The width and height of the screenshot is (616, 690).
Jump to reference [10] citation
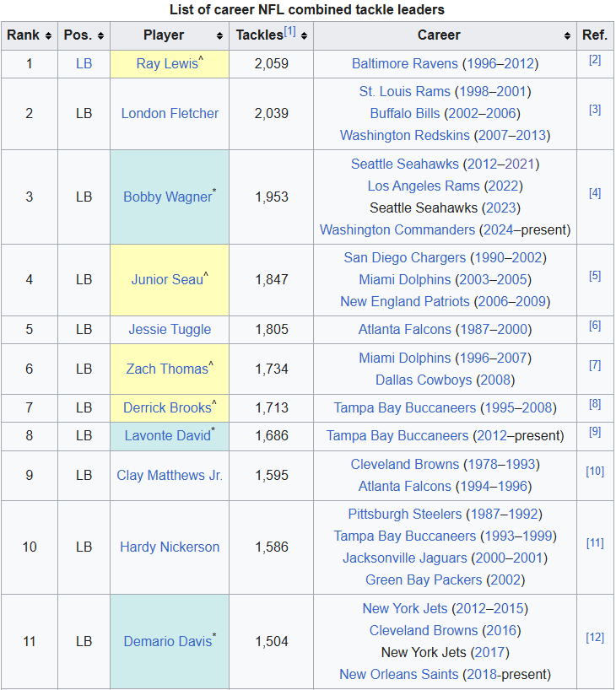(x=595, y=471)
